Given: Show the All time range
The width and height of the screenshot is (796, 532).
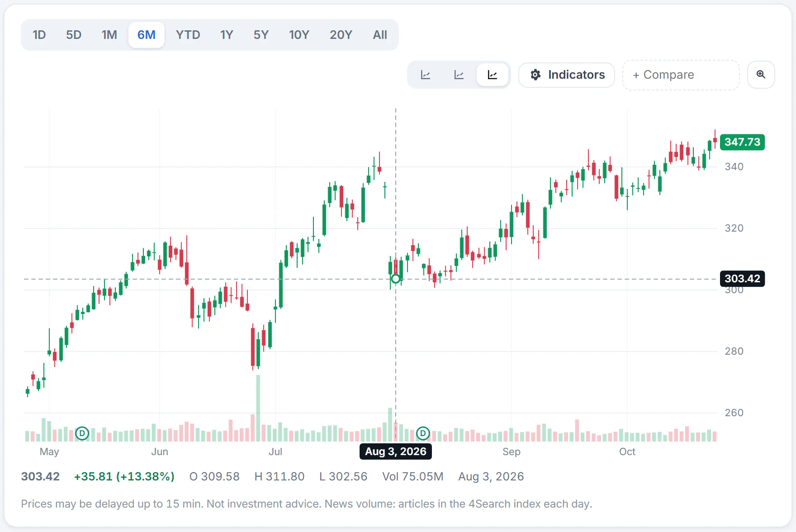Looking at the screenshot, I should 380,35.
